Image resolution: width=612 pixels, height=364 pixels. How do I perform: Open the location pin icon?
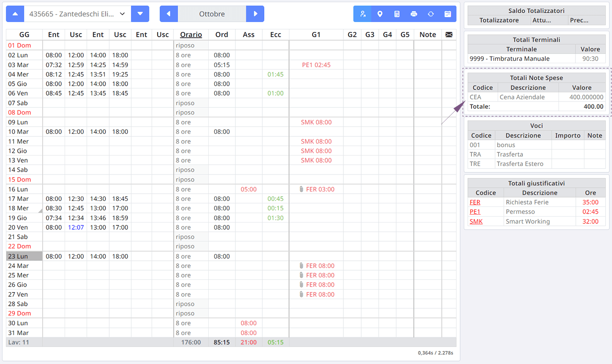[380, 14]
